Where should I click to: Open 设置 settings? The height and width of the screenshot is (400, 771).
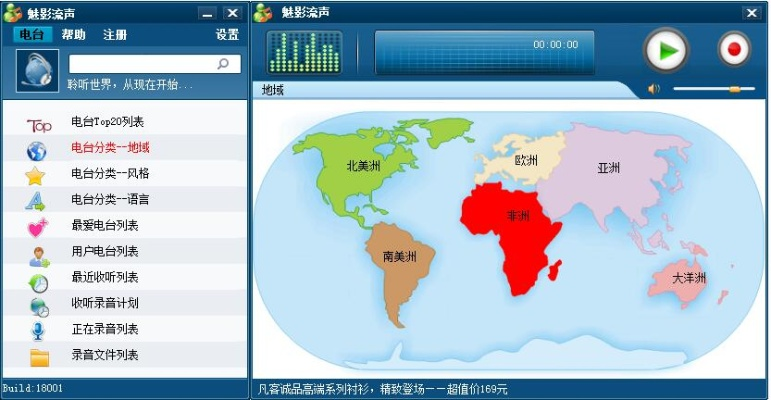[227, 34]
